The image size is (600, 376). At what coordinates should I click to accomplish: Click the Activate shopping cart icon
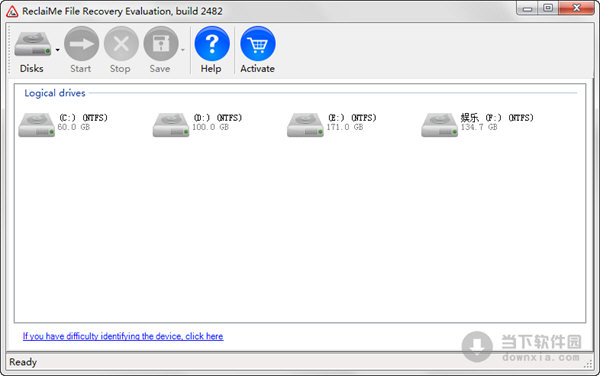[258, 44]
